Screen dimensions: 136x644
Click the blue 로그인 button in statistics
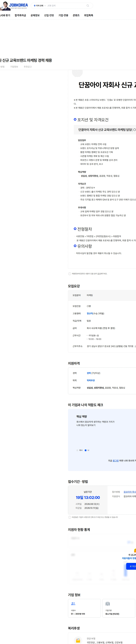pos(131,566)
